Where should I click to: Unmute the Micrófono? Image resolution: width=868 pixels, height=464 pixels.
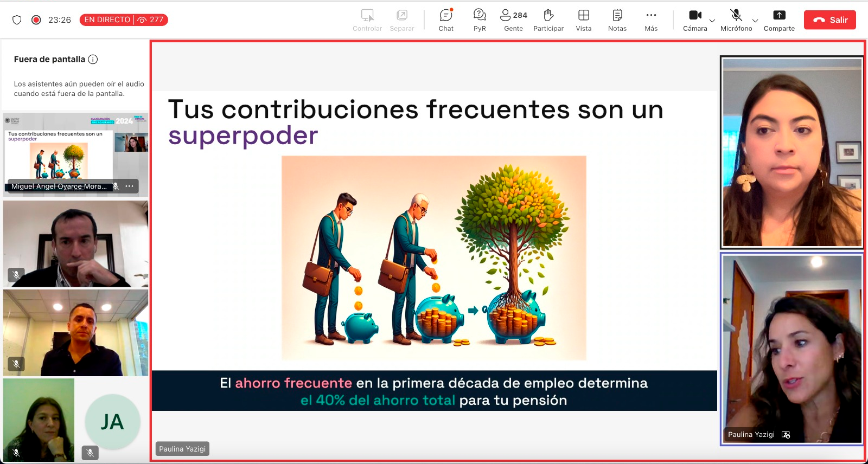point(736,20)
